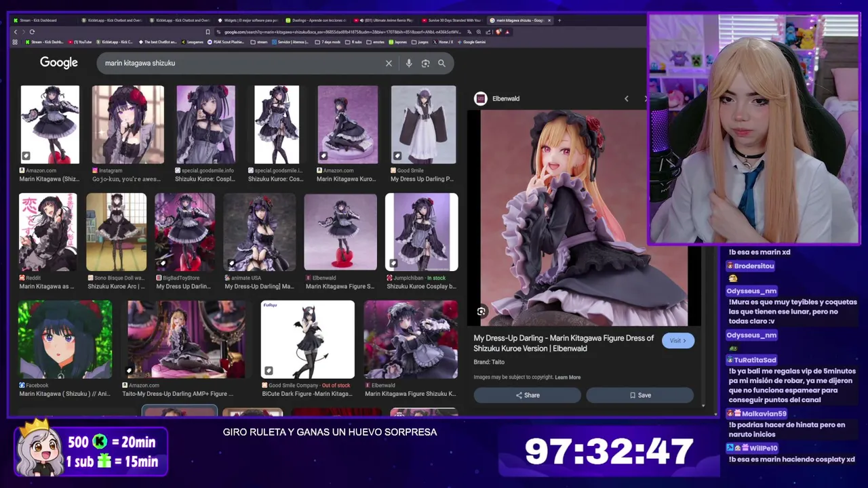Open Brave Shields lion icon
This screenshot has height=488, width=868.
tap(498, 32)
